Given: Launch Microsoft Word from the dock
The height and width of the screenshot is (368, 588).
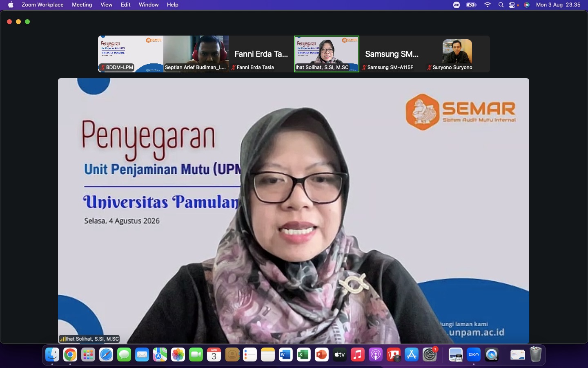Looking at the screenshot, I should (286, 355).
